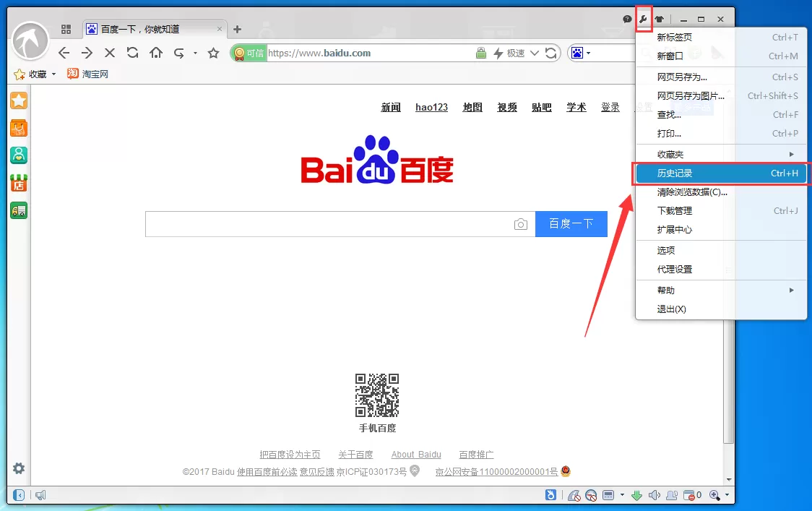Open sidebar settings gear icon
The height and width of the screenshot is (511, 812).
[x=19, y=468]
